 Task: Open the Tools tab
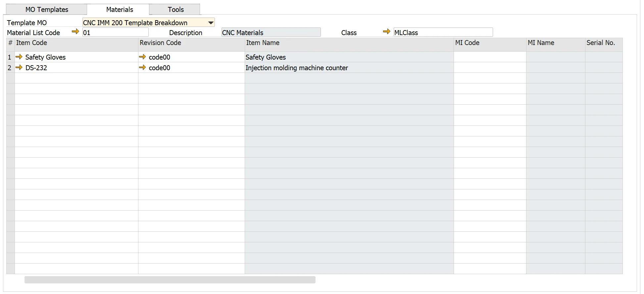pos(175,10)
